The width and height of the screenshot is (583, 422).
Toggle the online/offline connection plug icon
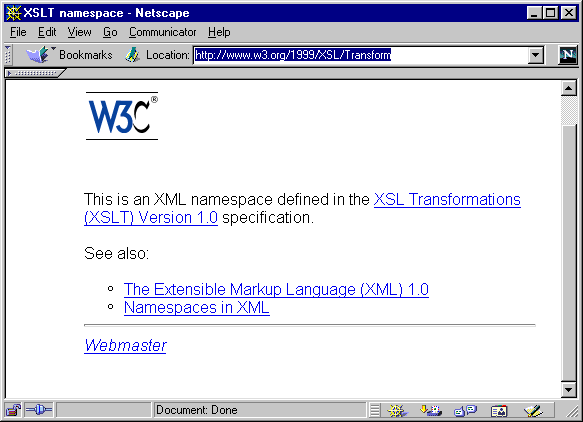[39, 410]
